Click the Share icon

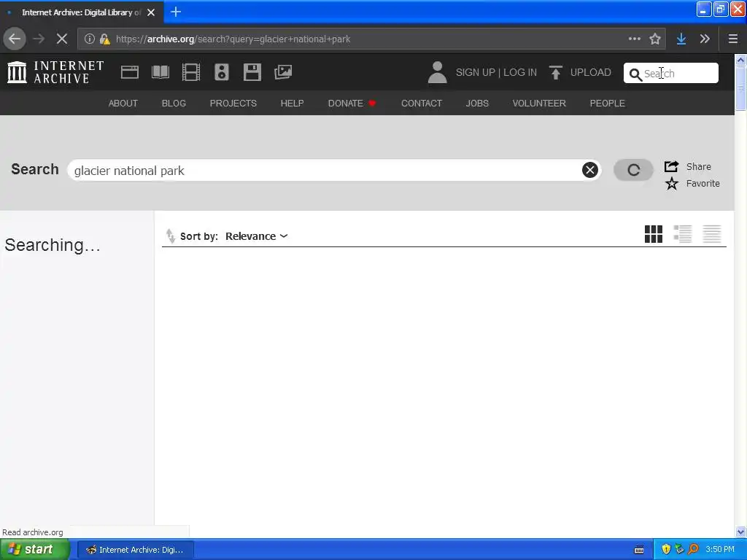click(x=671, y=166)
